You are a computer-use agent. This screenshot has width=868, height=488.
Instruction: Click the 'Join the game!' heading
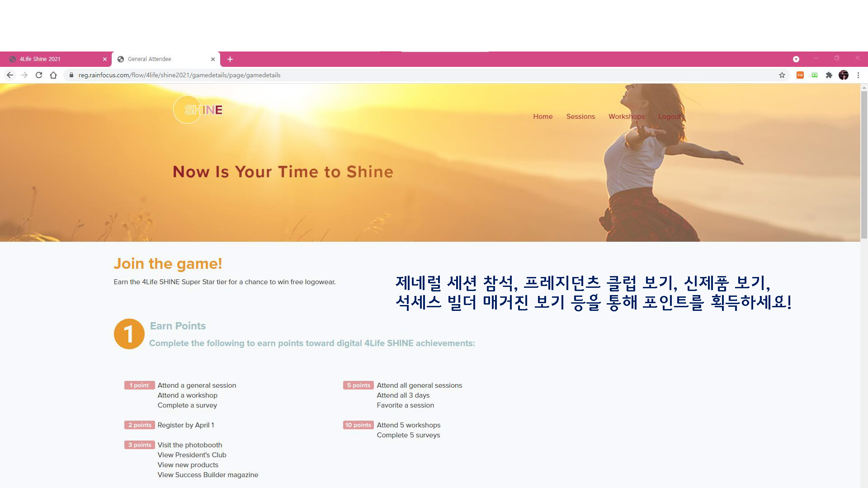click(168, 263)
